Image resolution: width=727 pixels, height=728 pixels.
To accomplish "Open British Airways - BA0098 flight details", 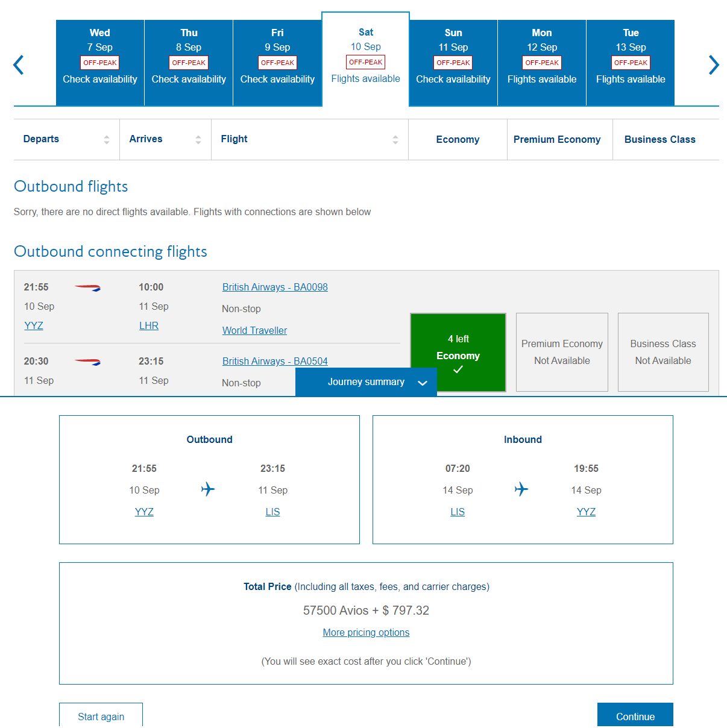I will (275, 287).
